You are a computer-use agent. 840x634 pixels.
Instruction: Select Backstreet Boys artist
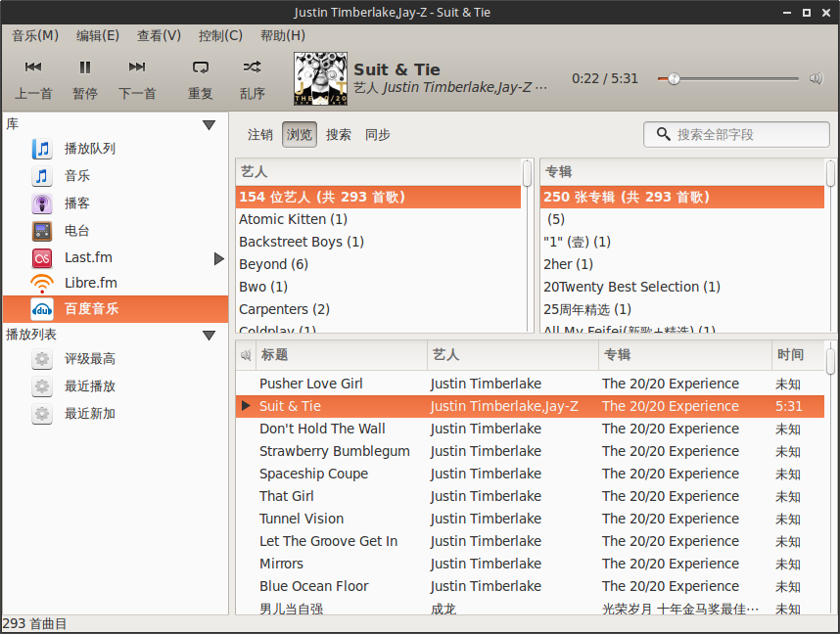378,242
